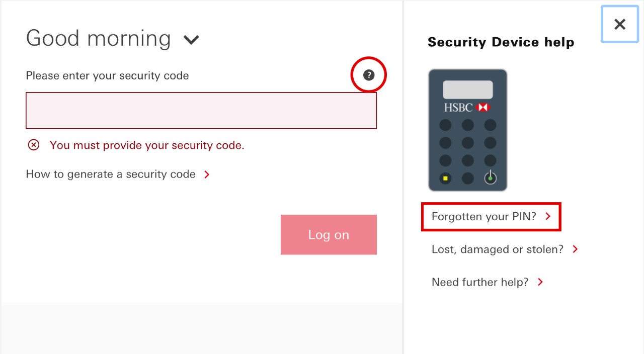This screenshot has width=644, height=354.
Task: Open How to generate a security code
Action: pyautogui.click(x=111, y=174)
